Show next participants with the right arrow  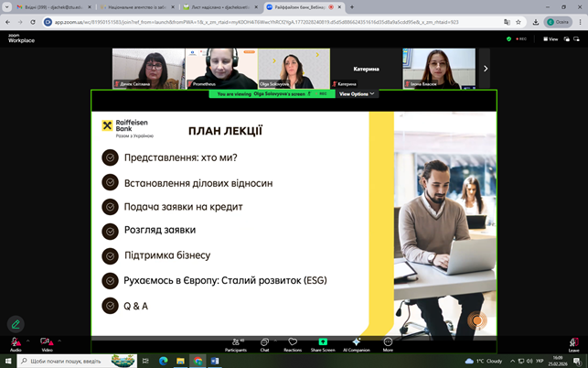click(x=485, y=69)
